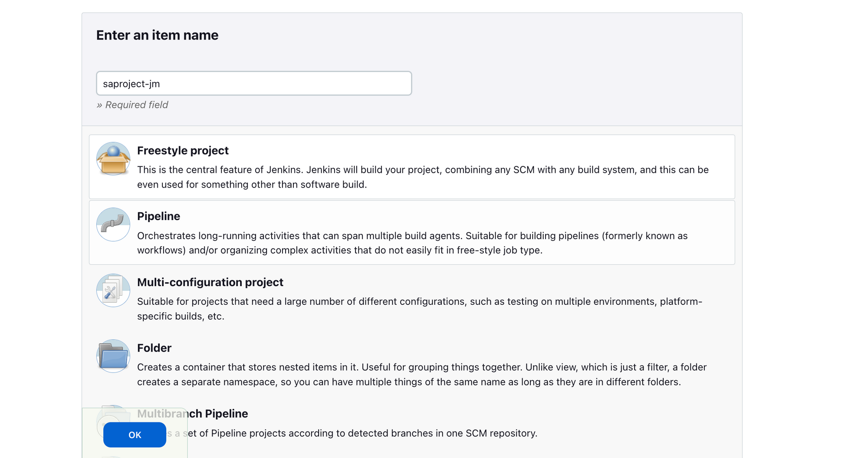The height and width of the screenshot is (458, 868).
Task: Click the "Enter an item name" heading
Action: pos(157,35)
